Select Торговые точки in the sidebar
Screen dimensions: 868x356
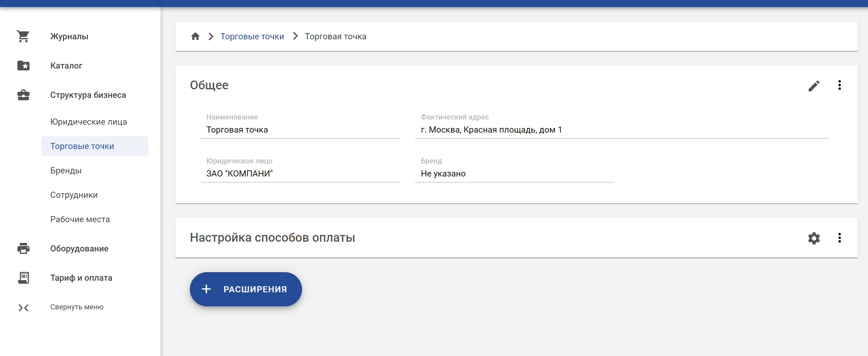point(95,146)
